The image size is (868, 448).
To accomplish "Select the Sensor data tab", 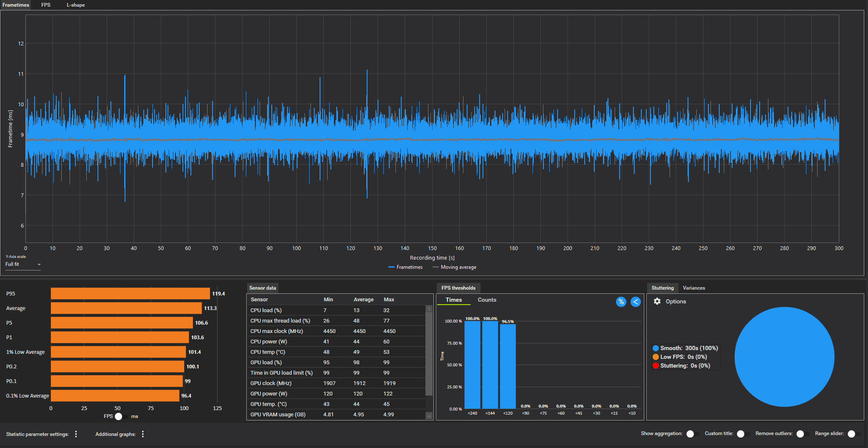I will point(263,288).
